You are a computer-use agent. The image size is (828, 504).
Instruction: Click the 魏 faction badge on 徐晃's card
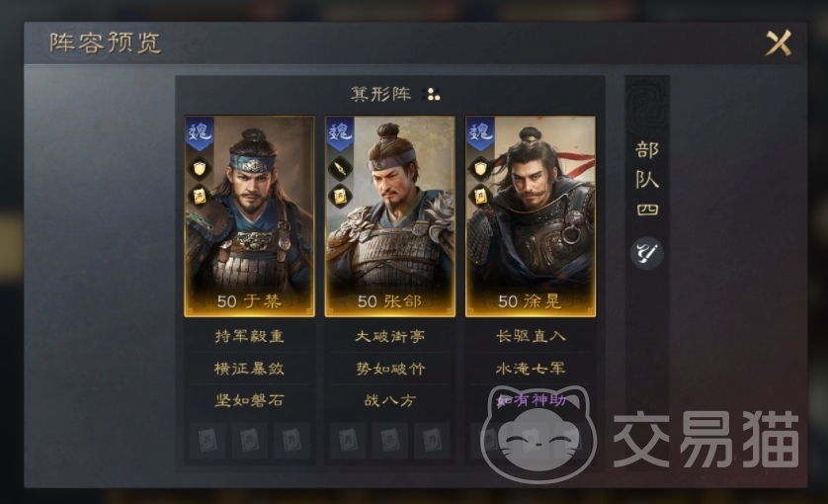(480, 133)
